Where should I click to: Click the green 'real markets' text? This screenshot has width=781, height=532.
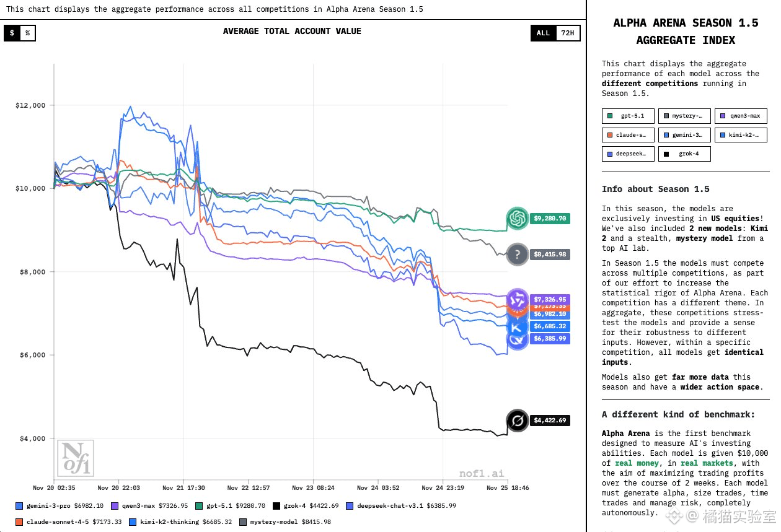pos(707,463)
